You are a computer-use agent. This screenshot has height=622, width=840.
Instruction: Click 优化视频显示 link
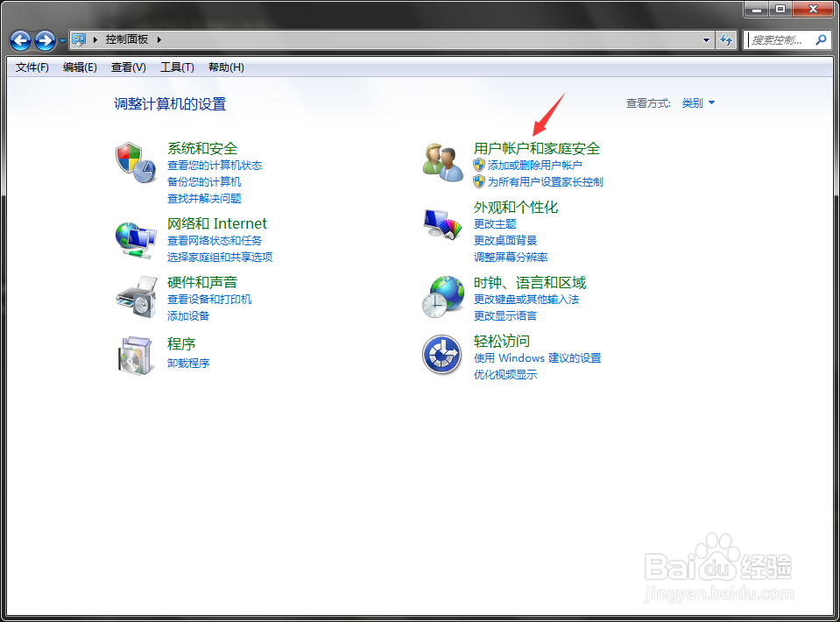click(505, 374)
